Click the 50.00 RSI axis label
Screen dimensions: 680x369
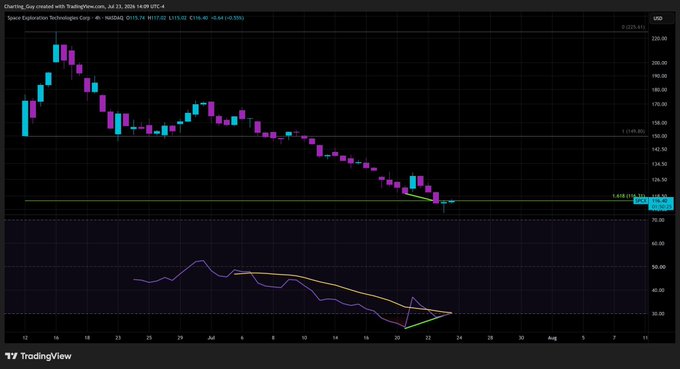[658, 267]
